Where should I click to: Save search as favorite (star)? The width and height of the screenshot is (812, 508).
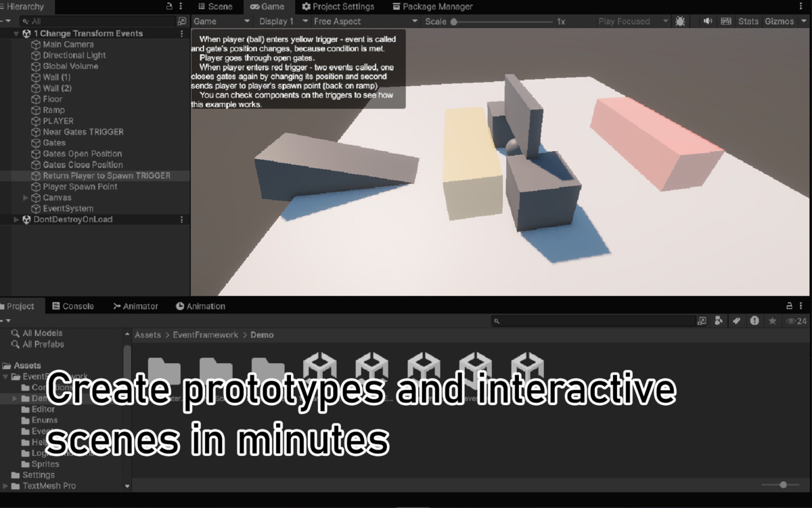pos(772,321)
